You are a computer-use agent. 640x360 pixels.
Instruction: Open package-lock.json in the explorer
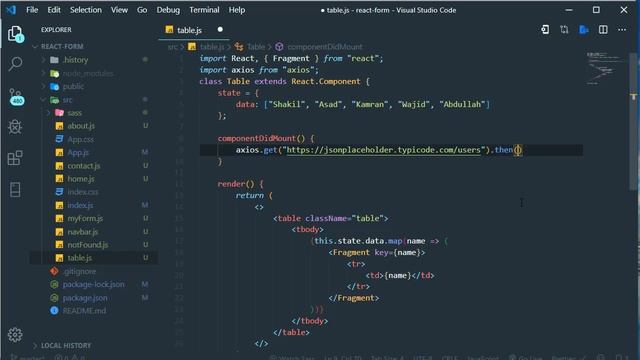[93, 284]
